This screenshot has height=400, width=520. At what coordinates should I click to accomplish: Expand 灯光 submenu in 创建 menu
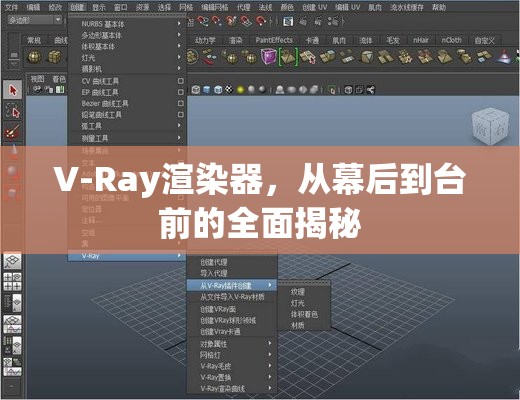click(x=127, y=57)
